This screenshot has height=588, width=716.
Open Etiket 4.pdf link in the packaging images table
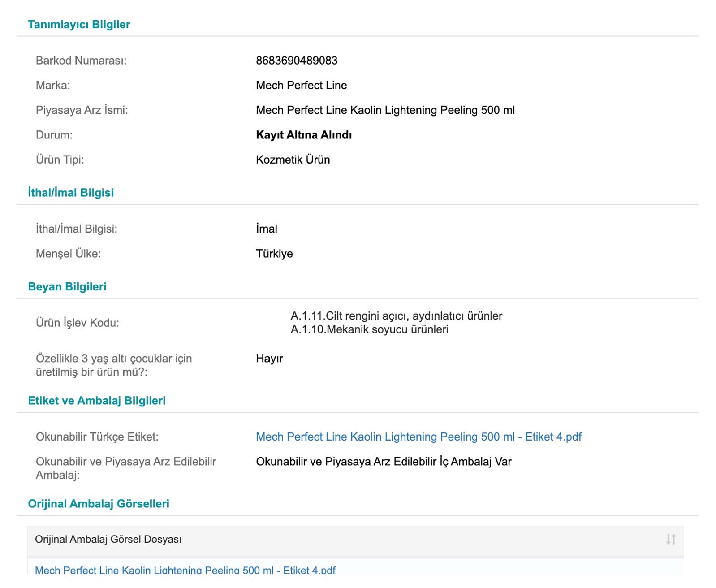185,570
